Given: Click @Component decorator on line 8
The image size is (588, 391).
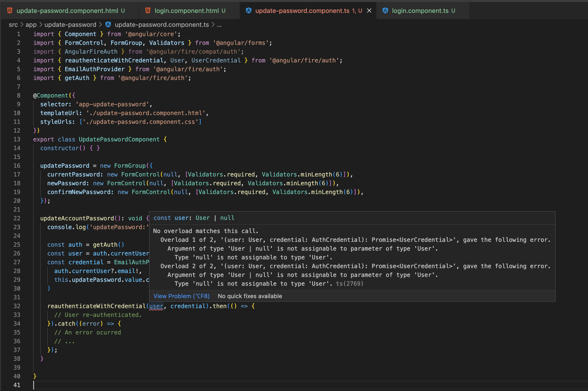Looking at the screenshot, I should coord(51,96).
